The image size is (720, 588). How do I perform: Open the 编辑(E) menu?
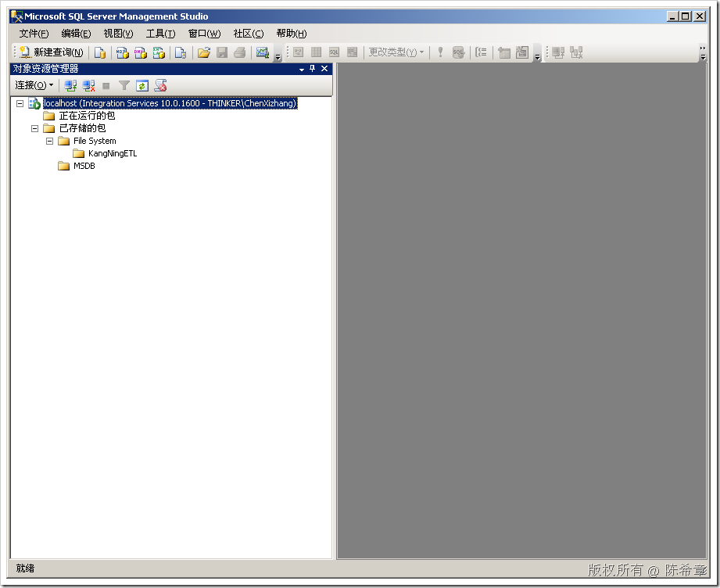(77, 34)
